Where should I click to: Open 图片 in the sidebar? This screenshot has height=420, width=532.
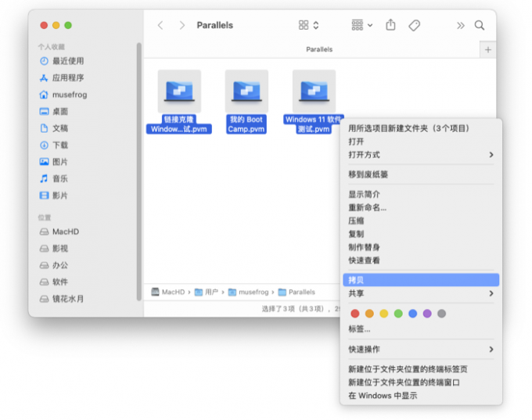click(54, 162)
